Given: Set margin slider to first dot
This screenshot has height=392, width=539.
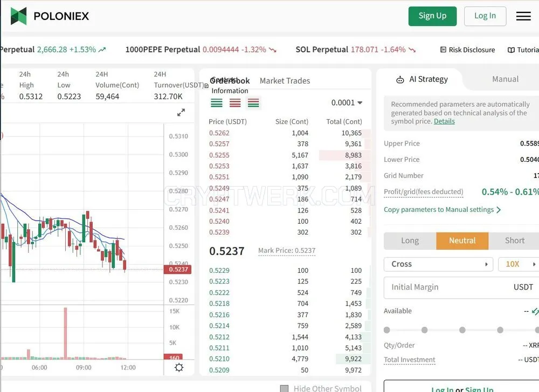Looking at the screenshot, I should pyautogui.click(x=386, y=330).
